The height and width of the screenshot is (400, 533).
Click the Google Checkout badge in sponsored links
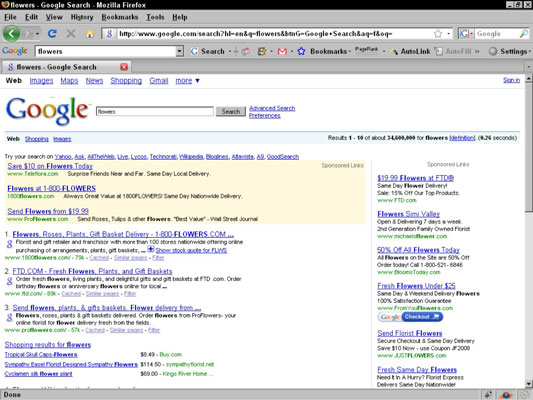click(x=410, y=317)
